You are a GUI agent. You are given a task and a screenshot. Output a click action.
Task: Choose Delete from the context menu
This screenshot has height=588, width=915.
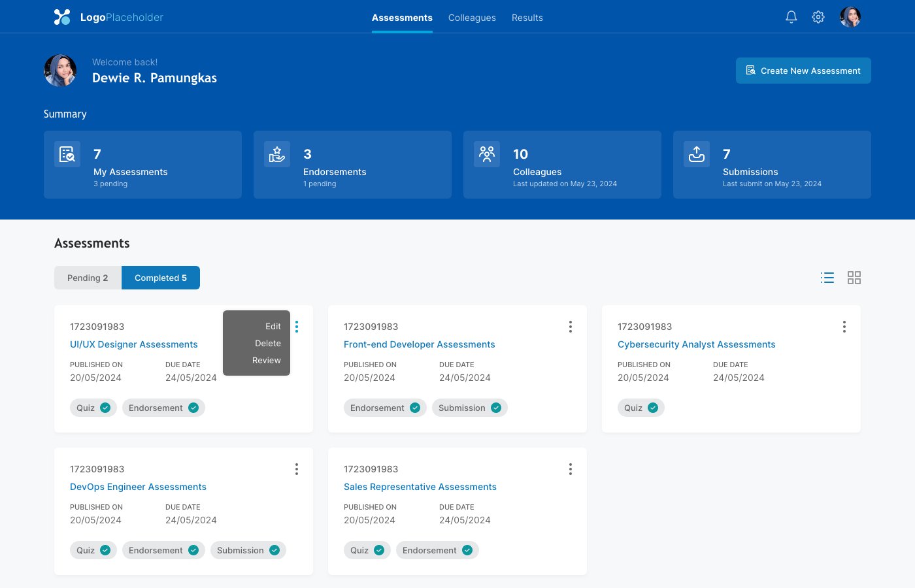coord(268,343)
